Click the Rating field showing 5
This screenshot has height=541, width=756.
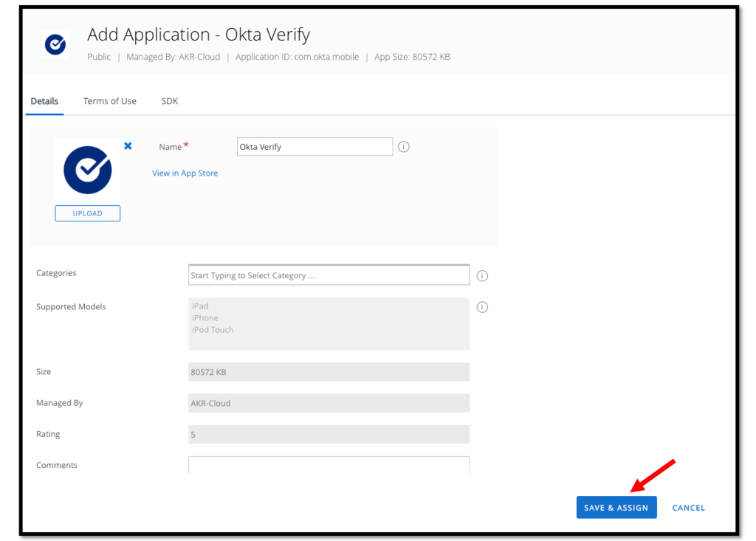tap(329, 435)
